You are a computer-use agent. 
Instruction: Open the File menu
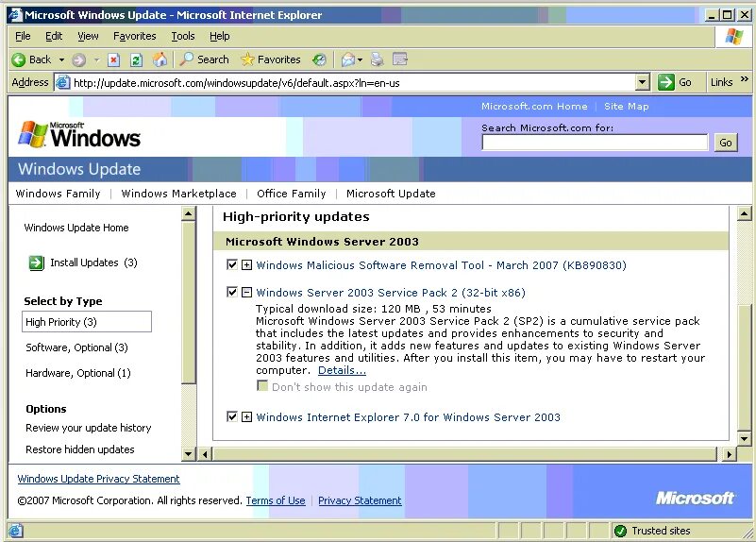tap(23, 36)
